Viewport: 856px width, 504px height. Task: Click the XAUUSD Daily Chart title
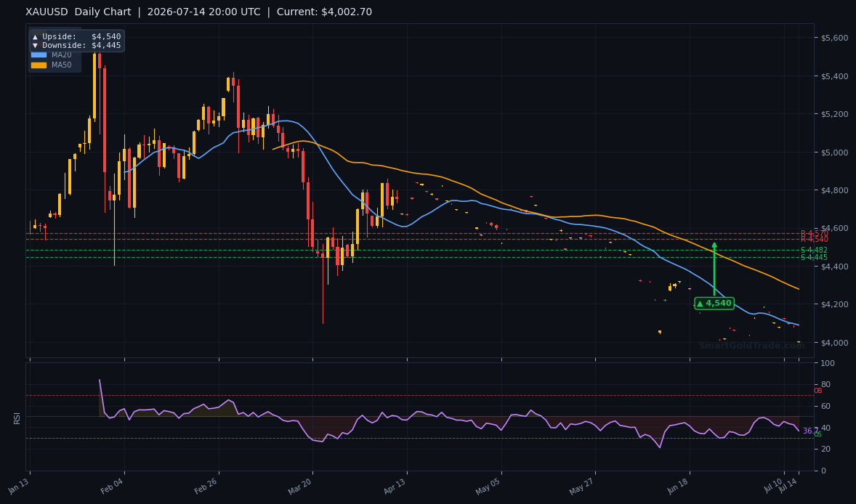coord(78,12)
